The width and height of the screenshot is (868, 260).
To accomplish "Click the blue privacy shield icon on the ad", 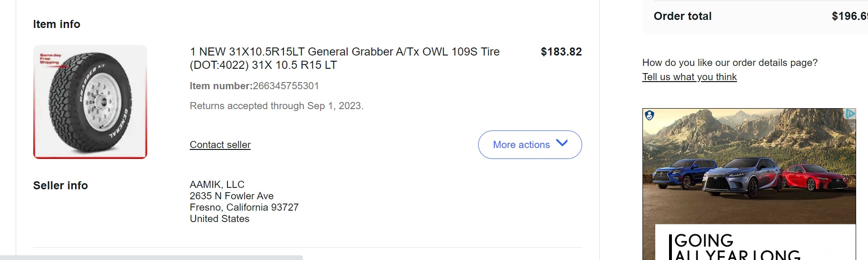I will tap(650, 115).
